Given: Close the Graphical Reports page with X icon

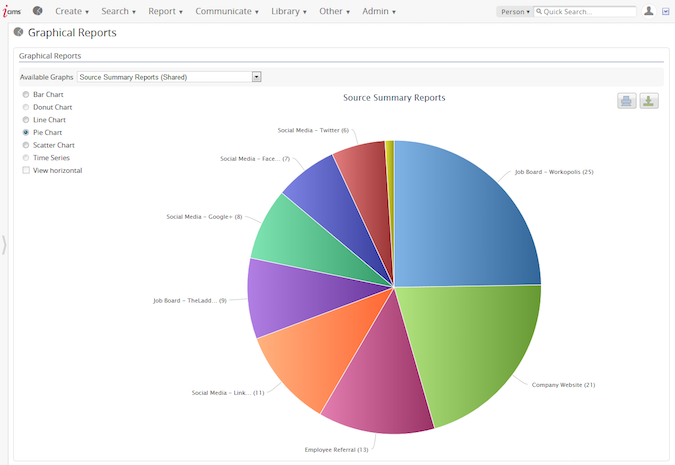Looking at the screenshot, I should (x=18, y=32).
